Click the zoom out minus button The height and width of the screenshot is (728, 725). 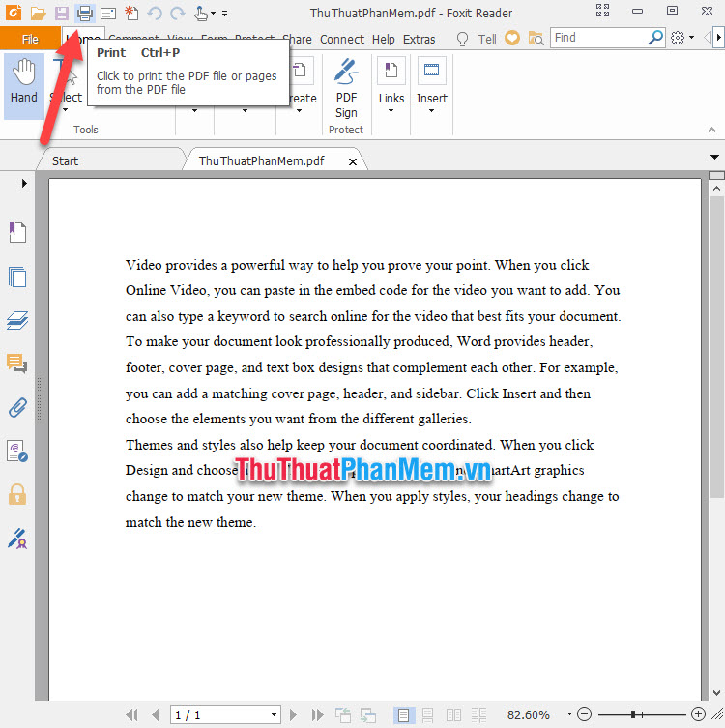(585, 714)
